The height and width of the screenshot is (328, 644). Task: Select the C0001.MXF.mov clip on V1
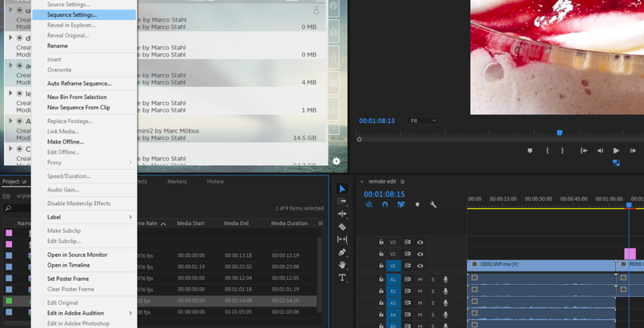tap(541, 264)
